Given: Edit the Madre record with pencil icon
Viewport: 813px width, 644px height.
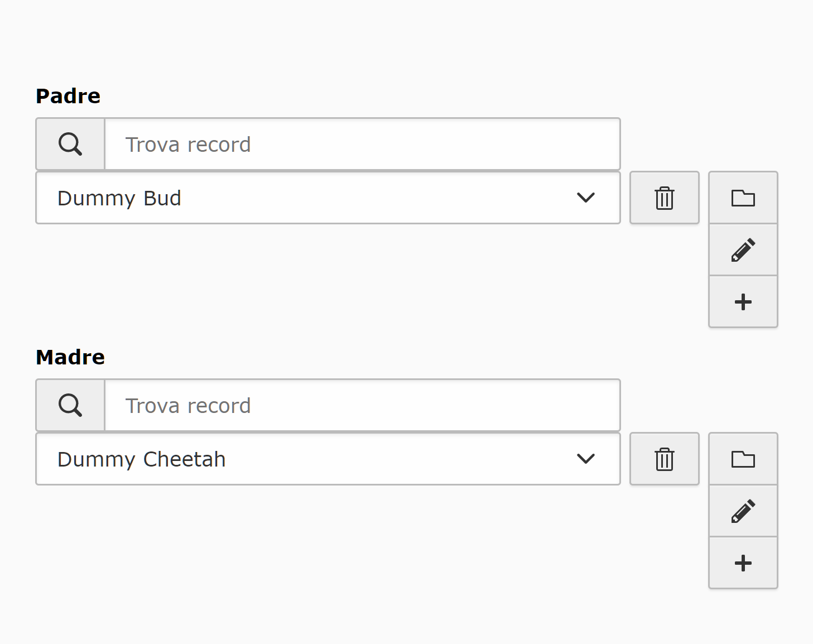Looking at the screenshot, I should 743,511.
